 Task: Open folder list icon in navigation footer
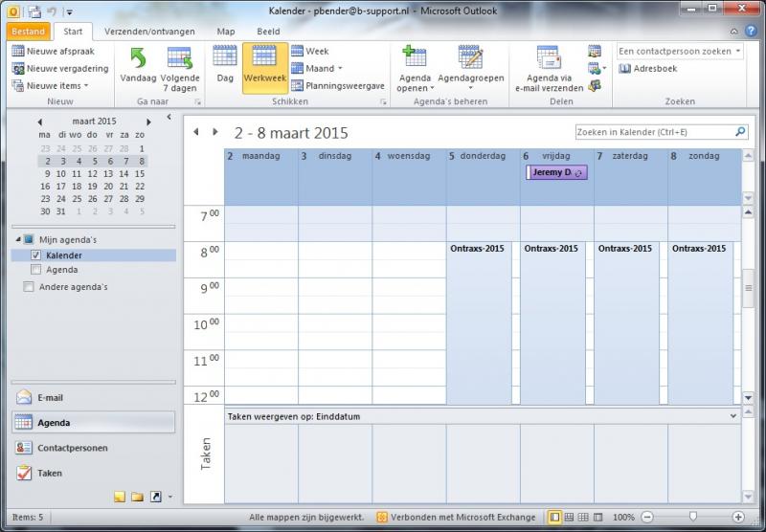tap(137, 497)
